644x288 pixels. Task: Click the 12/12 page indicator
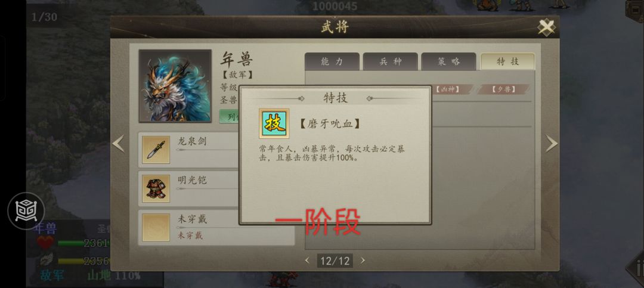(x=335, y=261)
